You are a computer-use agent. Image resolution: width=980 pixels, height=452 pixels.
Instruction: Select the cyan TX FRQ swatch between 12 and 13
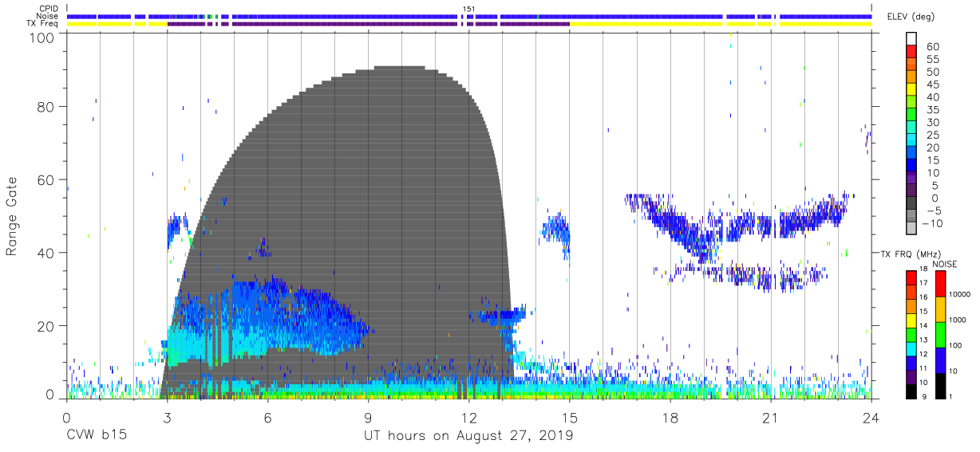click(911, 348)
